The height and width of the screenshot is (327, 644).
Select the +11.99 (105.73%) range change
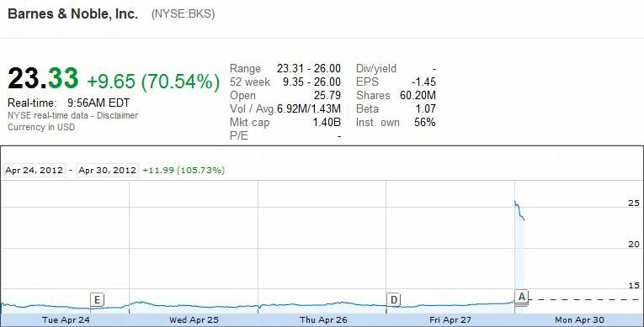[x=184, y=171]
